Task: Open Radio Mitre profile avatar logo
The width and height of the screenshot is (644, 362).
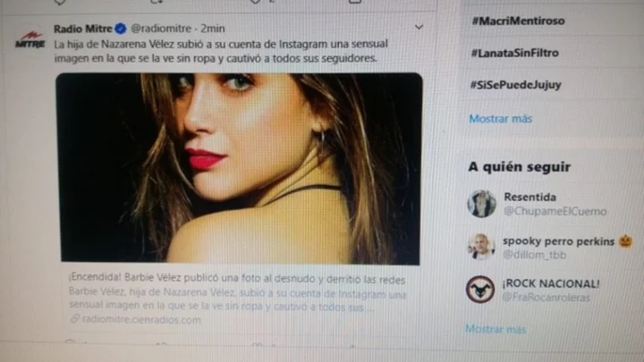Action: [x=30, y=40]
